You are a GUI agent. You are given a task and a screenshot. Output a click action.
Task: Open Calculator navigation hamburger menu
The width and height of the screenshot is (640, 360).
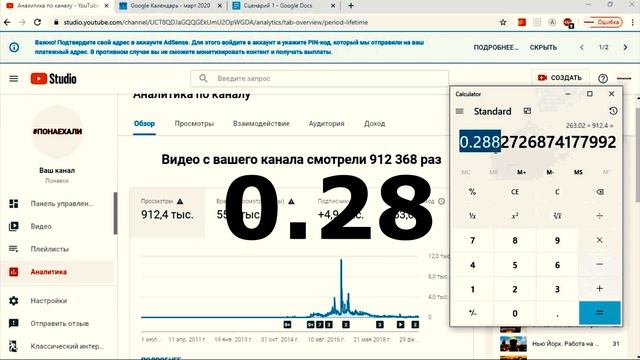[x=460, y=111]
